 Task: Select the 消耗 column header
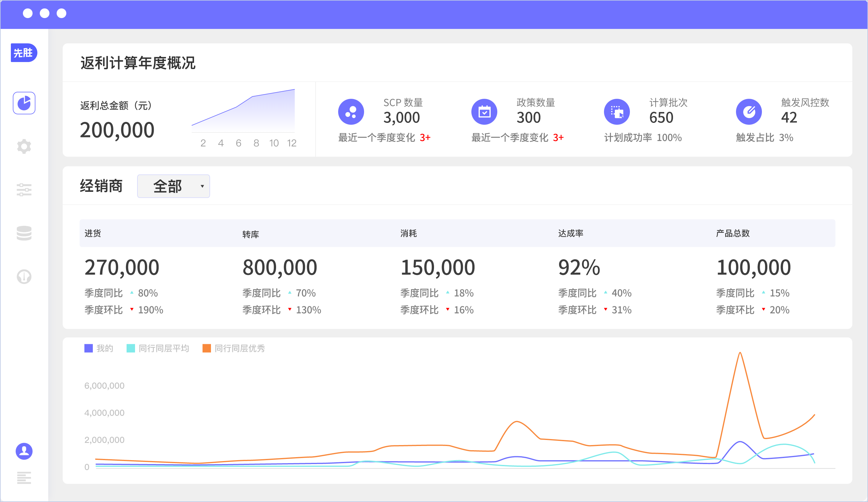click(408, 233)
